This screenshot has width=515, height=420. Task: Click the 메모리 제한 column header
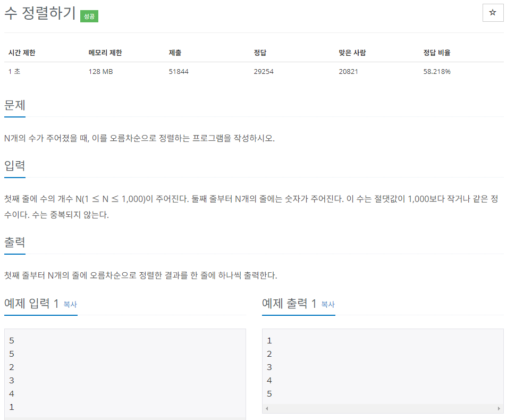[105, 53]
